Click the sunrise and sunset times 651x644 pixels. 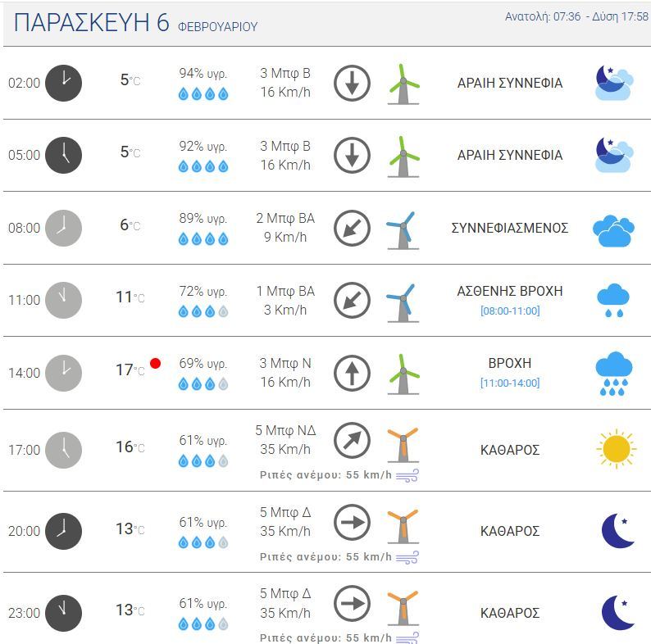click(576, 16)
